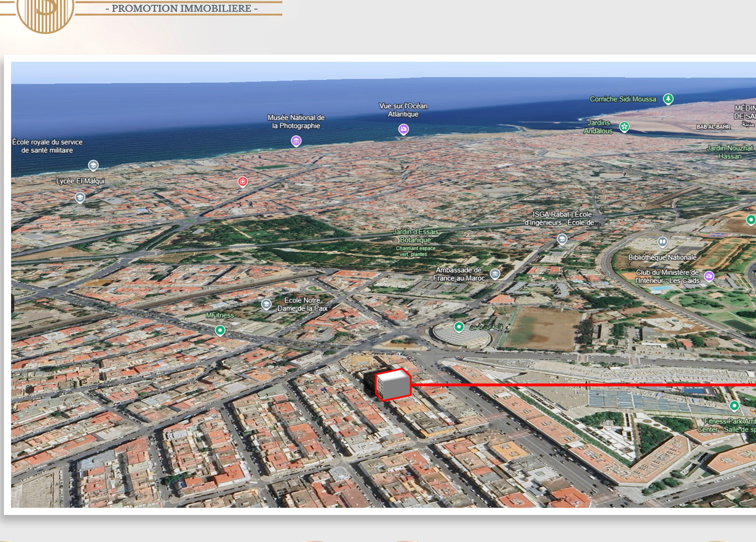Screen dimensions: 756x542
Task: Click the Vue sur l'Océan Atlantique camera pin
Action: click(x=403, y=129)
